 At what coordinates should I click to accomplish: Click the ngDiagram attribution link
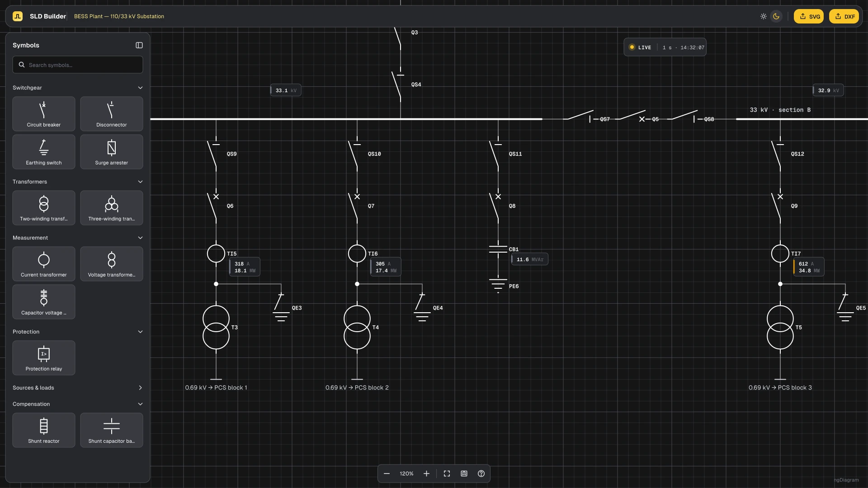coord(846,480)
